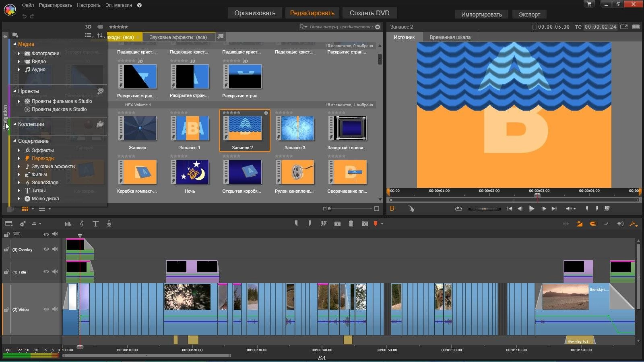This screenshot has height=362, width=644.
Task: Collapse the Коллекции section
Action: [14, 124]
